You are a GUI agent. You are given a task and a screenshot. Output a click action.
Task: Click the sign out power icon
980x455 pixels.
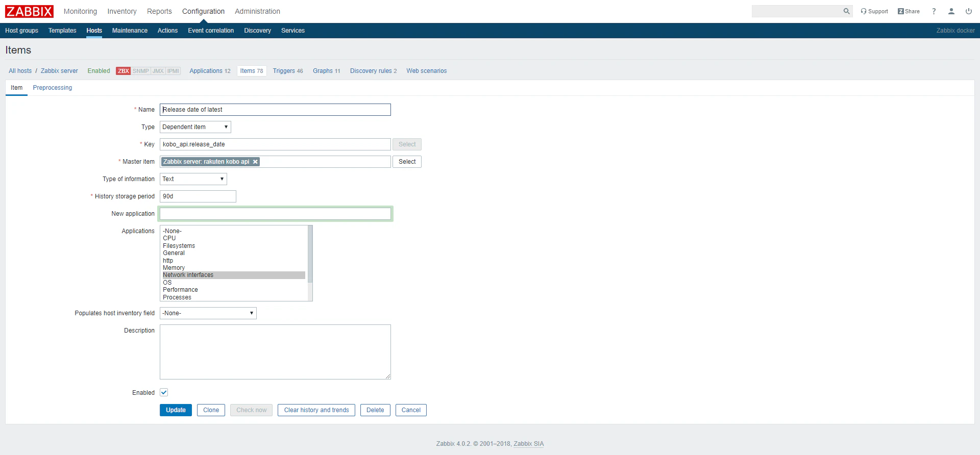(x=969, y=11)
